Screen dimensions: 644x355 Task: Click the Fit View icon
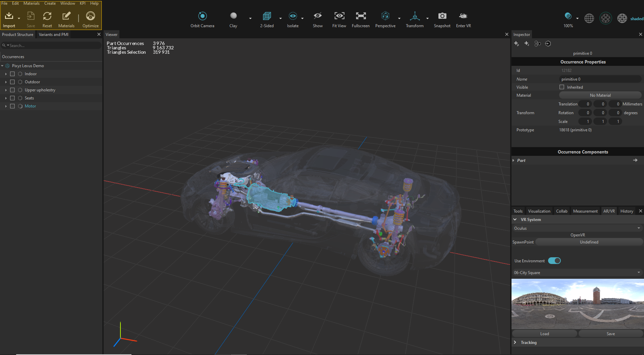click(339, 16)
